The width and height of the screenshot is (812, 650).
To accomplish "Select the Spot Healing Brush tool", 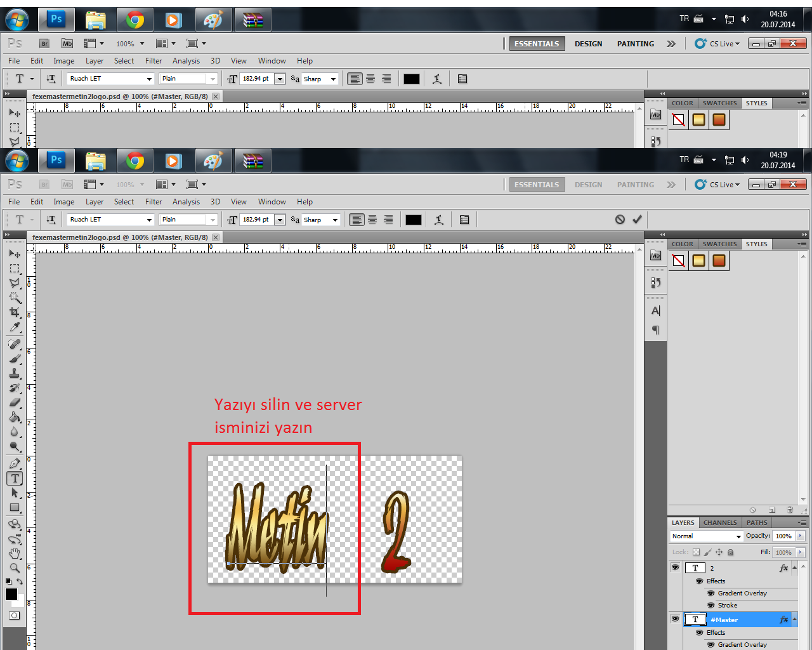I will [15, 344].
